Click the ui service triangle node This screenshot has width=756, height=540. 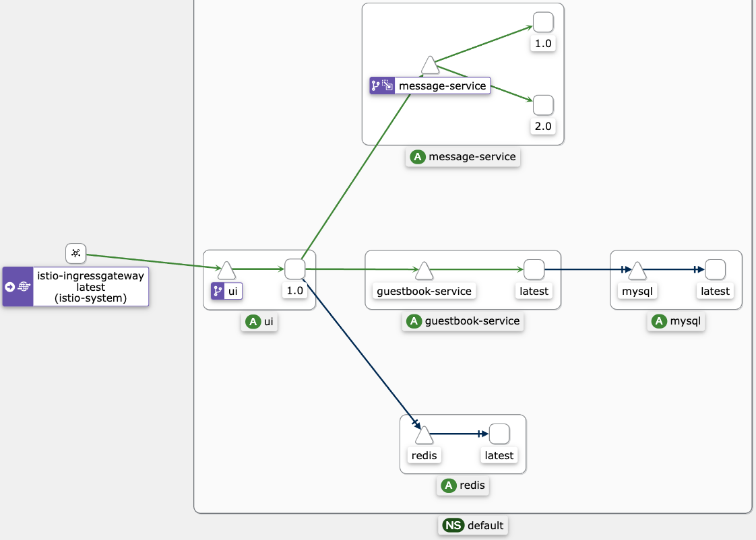coord(227,271)
